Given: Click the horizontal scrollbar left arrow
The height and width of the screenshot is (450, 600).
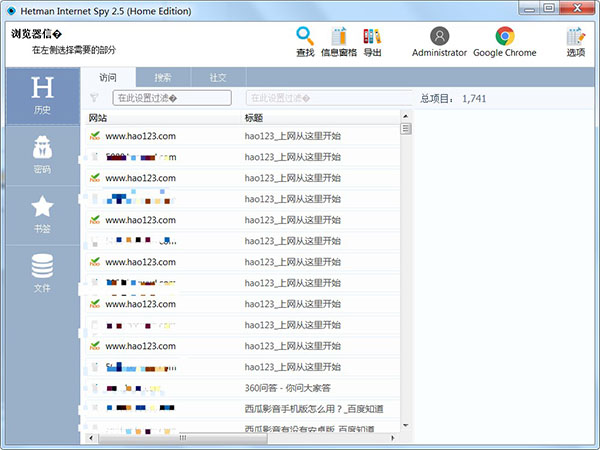Looking at the screenshot, I should coord(91,438).
